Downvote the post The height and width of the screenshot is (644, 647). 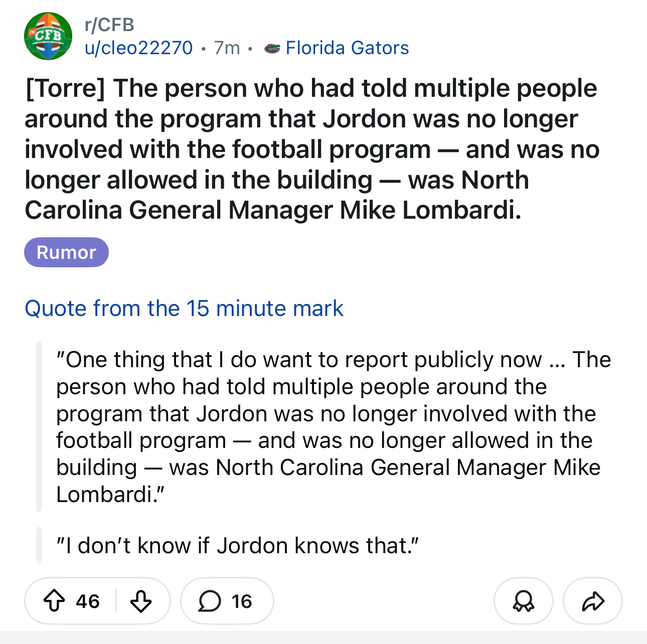pos(140,601)
